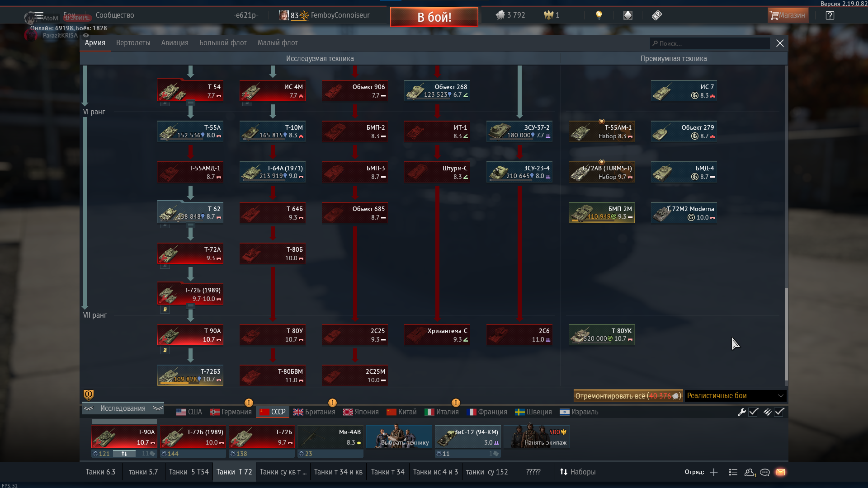The height and width of the screenshot is (488, 868).
Task: Select the ИС-4М tank card
Action: [x=273, y=90]
